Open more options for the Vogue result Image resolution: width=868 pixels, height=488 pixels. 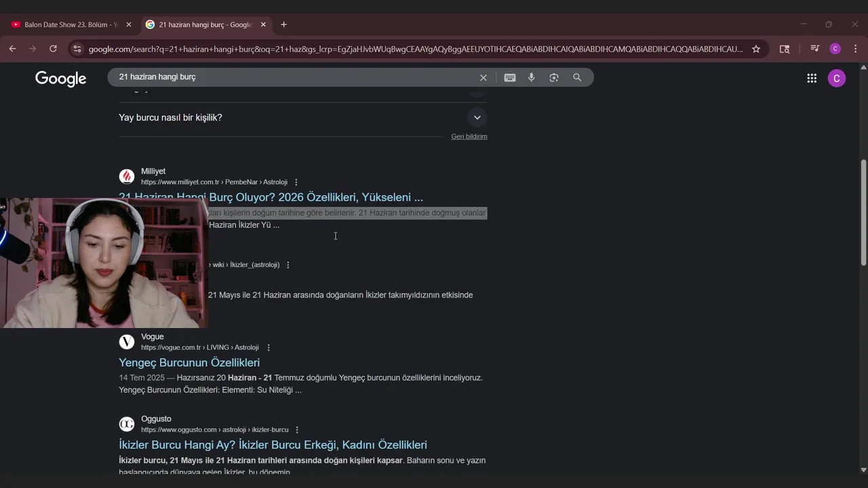coord(269,348)
